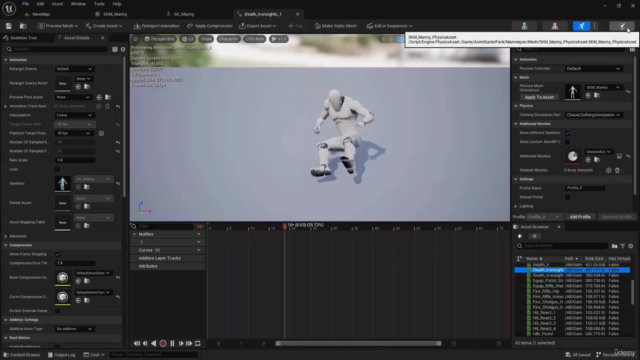Open Asset Details settings gear icon
This screenshot has height=360, width=640.
[123, 49]
